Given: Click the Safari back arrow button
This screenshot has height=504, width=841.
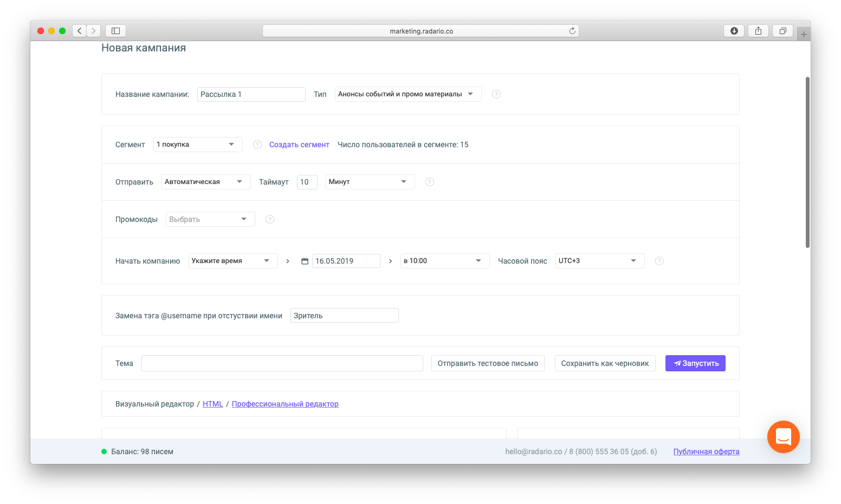Looking at the screenshot, I should click(80, 31).
